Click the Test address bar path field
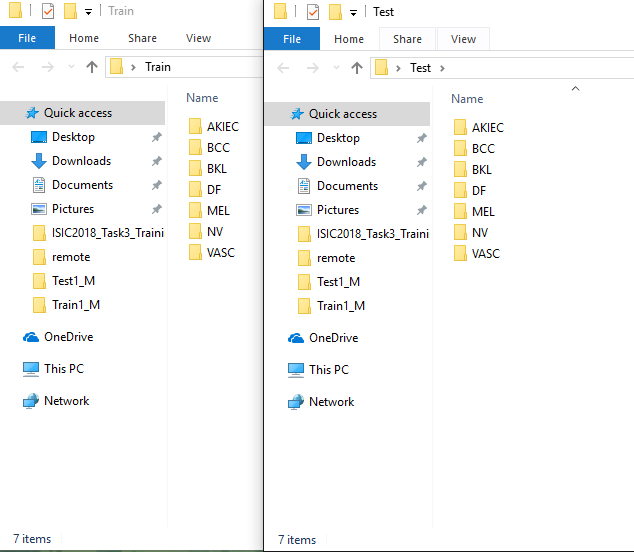 (x=502, y=68)
